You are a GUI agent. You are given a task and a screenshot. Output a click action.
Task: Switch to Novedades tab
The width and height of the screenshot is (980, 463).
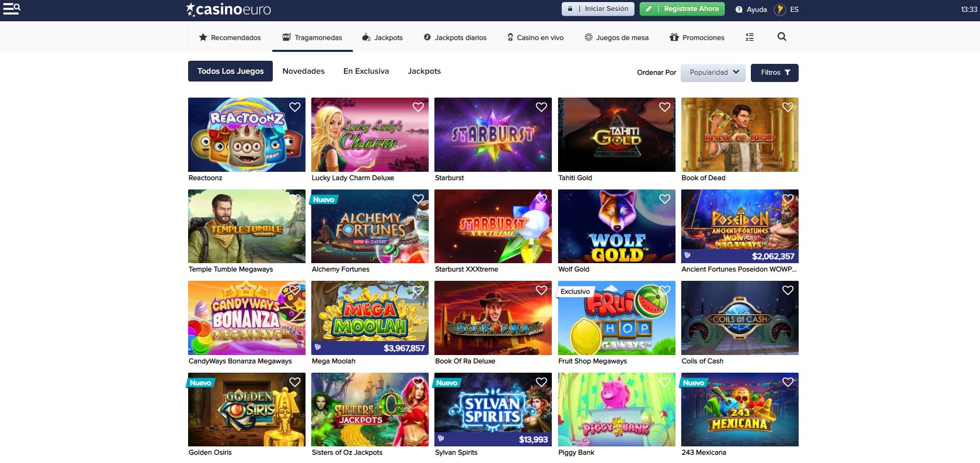tap(303, 71)
